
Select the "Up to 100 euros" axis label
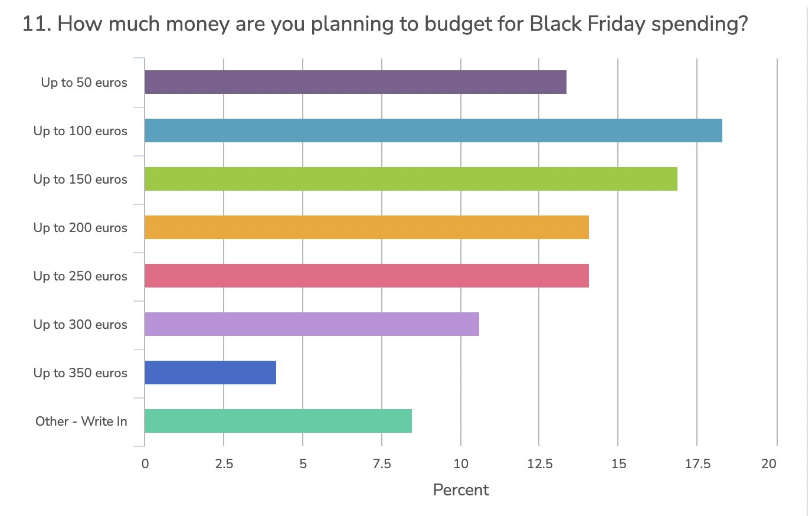(80, 131)
